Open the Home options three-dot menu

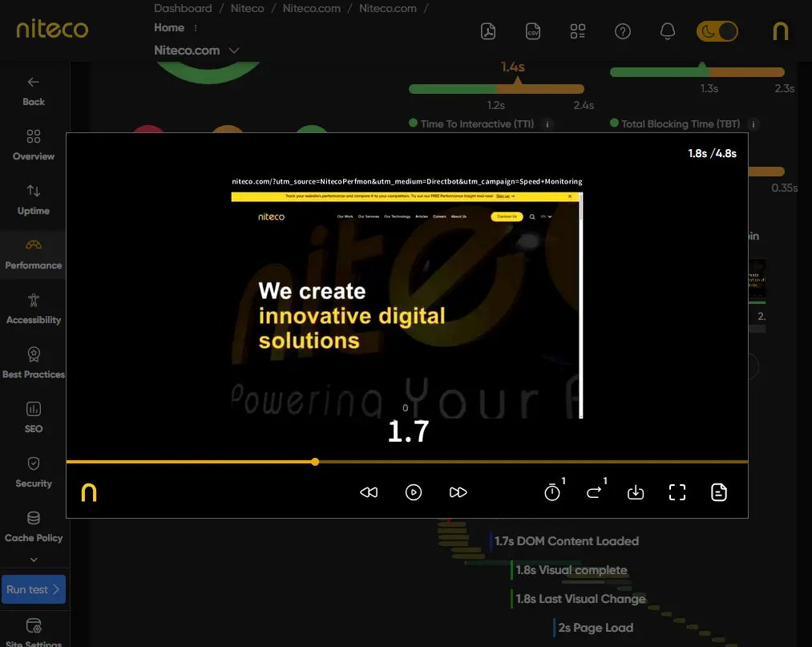(x=196, y=28)
